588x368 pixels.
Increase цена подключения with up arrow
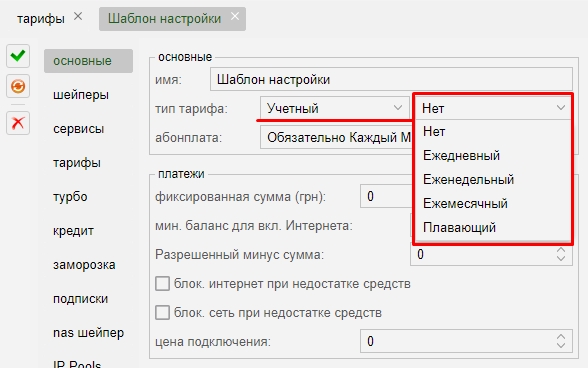(561, 336)
